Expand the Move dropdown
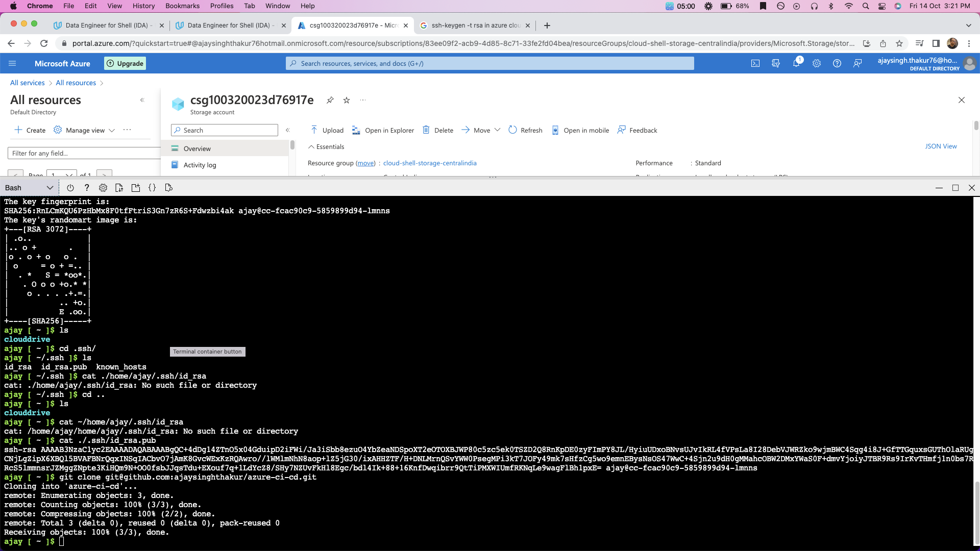 tap(497, 130)
